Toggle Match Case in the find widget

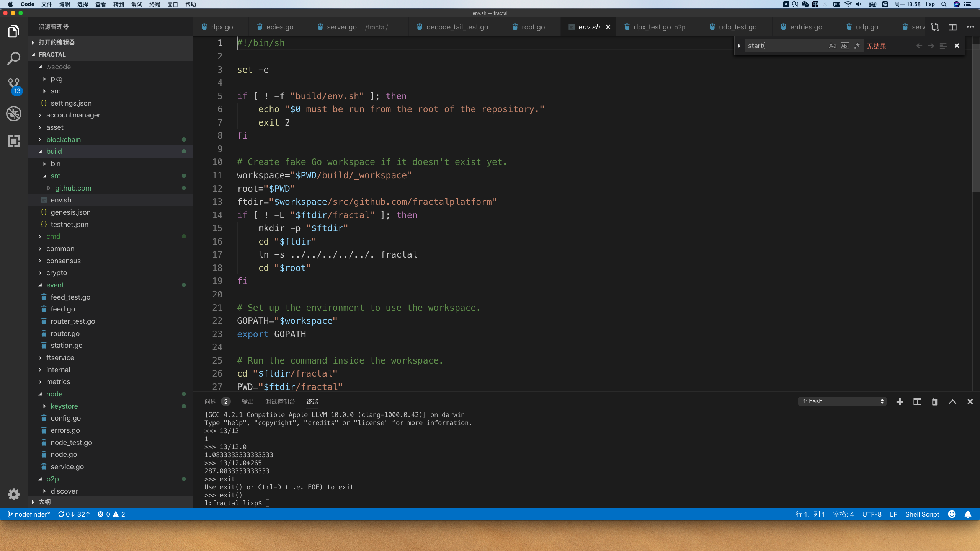coord(832,46)
